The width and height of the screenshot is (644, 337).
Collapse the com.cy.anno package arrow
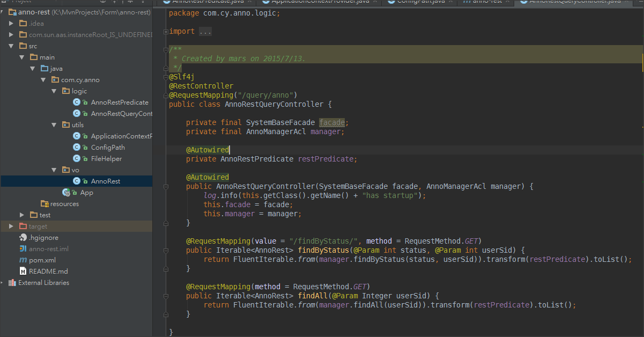(x=43, y=79)
